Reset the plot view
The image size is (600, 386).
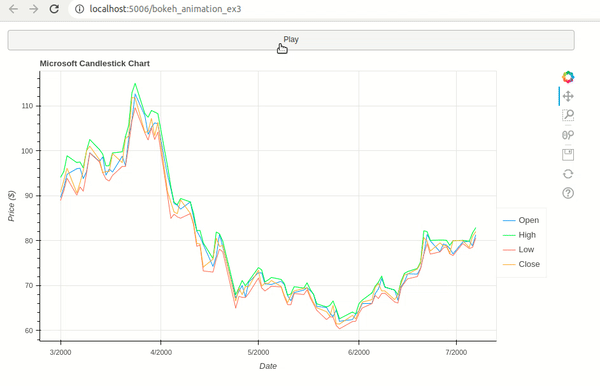(568, 174)
